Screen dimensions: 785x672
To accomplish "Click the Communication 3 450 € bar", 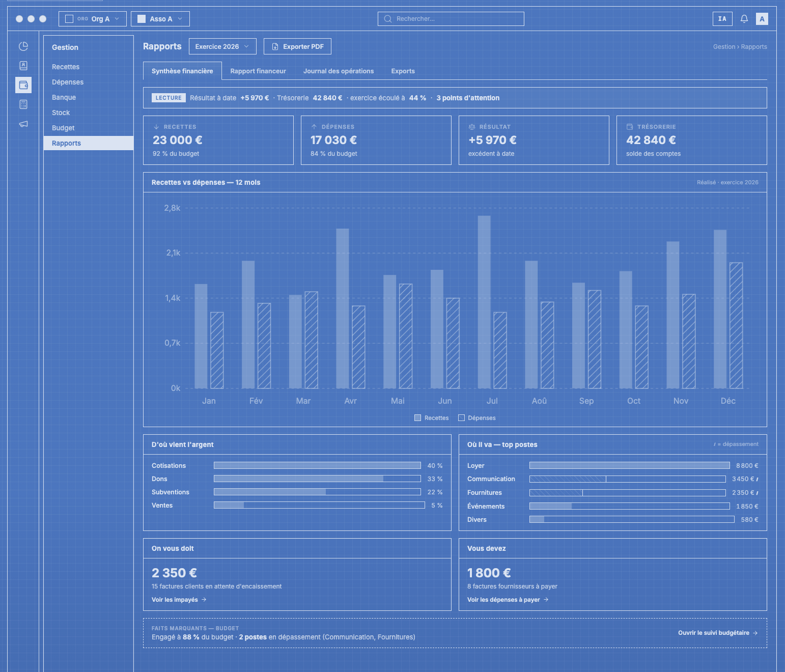I will (x=628, y=479).
